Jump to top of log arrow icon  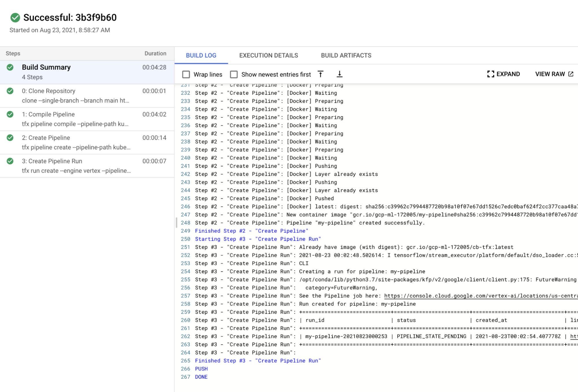click(321, 74)
